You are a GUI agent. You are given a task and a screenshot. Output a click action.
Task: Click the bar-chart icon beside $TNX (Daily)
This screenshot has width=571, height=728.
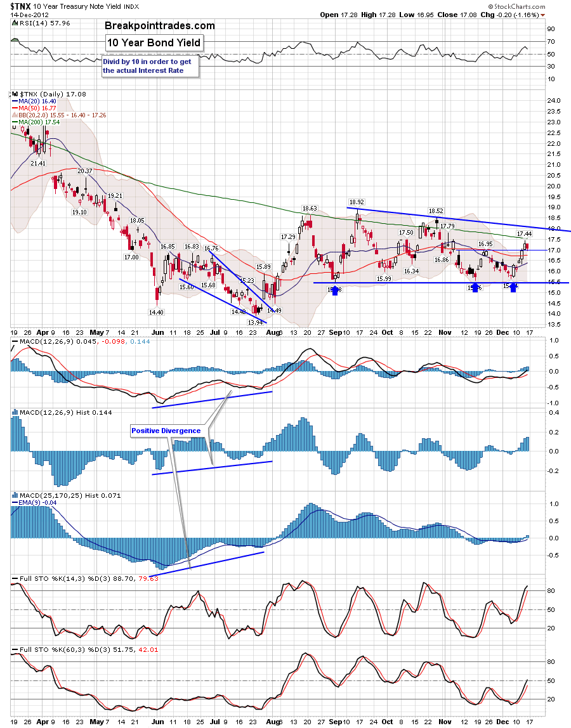click(x=15, y=94)
